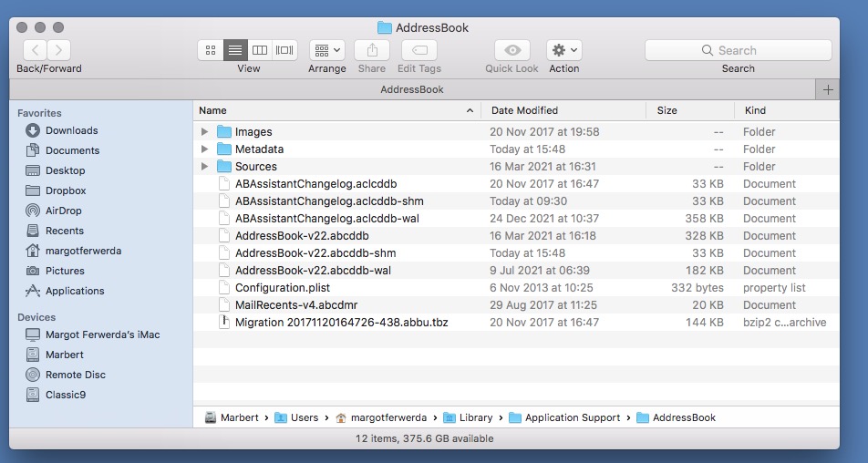868x463 pixels.
Task: Switch to column view
Action: click(260, 50)
